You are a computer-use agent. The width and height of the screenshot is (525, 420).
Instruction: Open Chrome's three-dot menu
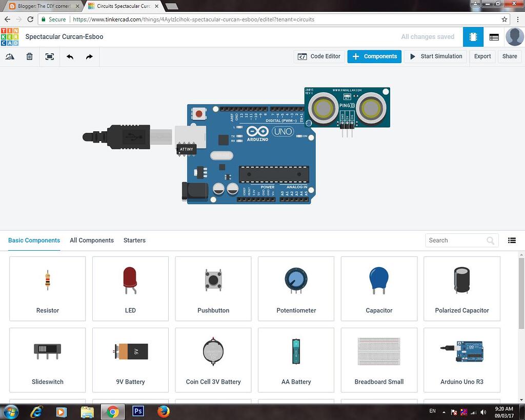(519, 19)
